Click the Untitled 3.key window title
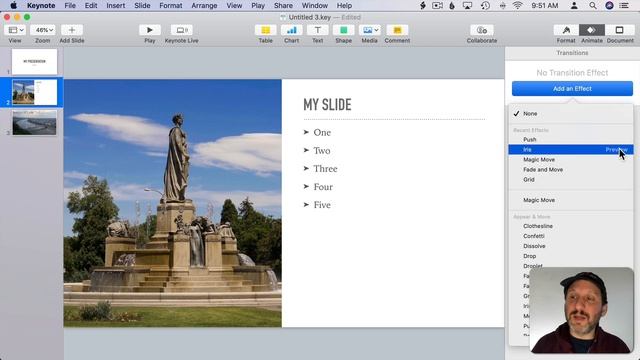The image size is (640, 360). click(x=310, y=17)
